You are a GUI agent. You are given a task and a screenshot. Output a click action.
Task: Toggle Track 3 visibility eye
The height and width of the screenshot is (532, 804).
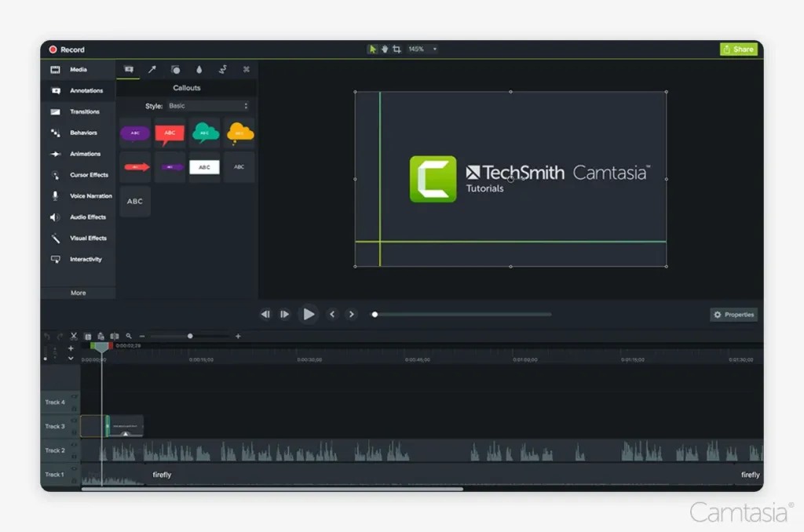pos(74,421)
